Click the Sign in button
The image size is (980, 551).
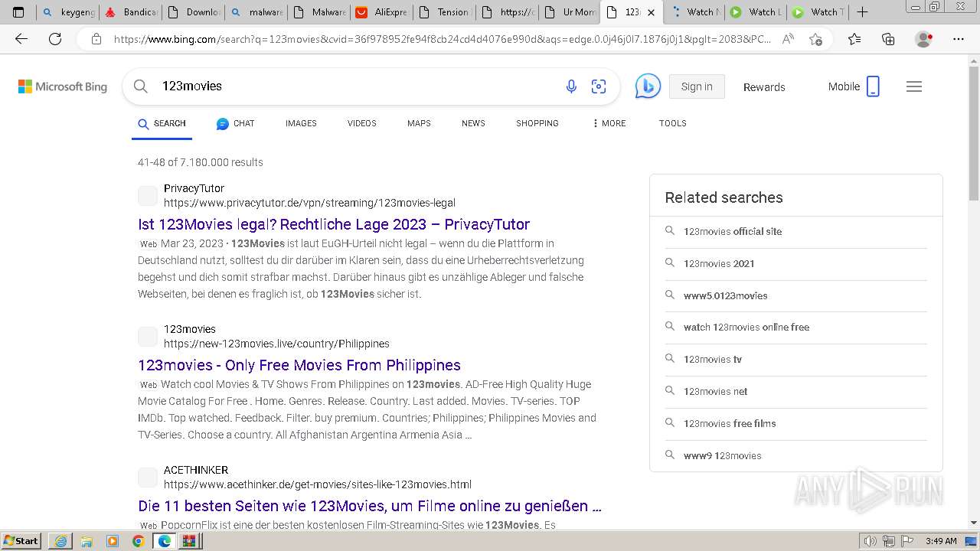[697, 86]
